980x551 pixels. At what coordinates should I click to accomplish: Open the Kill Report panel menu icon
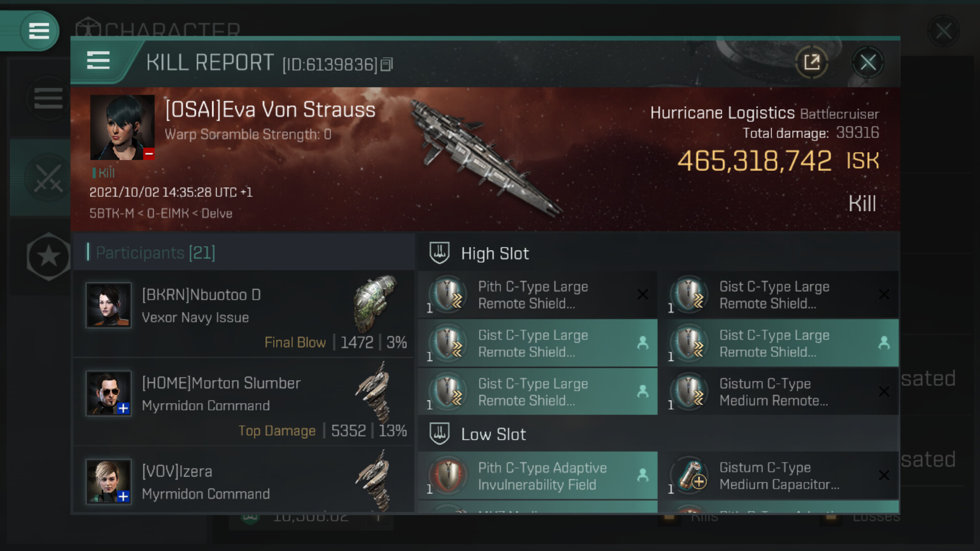[x=99, y=61]
